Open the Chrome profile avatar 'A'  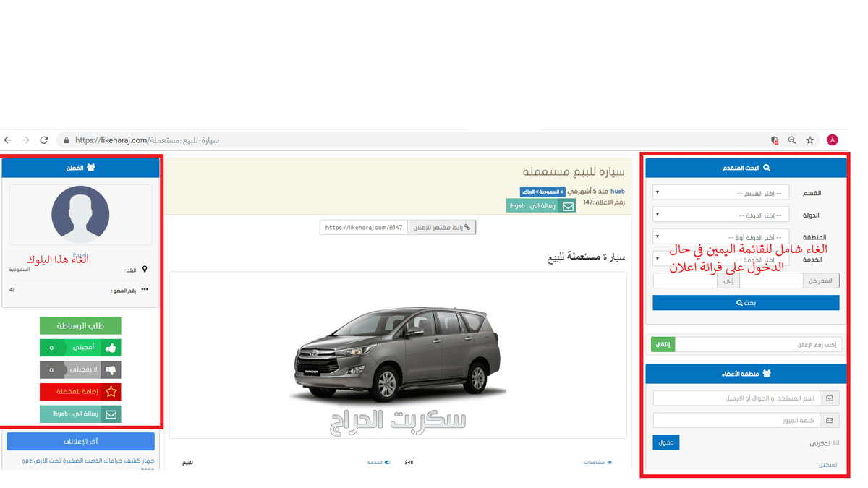(x=833, y=140)
